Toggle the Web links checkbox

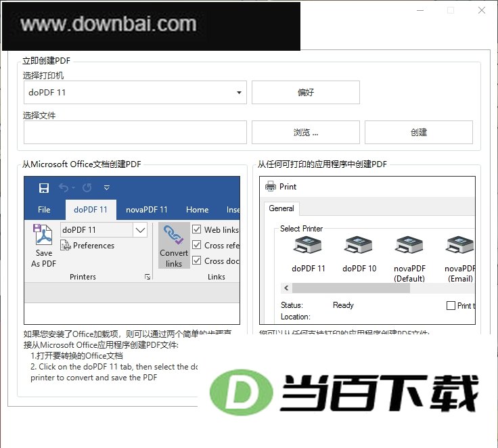click(197, 229)
